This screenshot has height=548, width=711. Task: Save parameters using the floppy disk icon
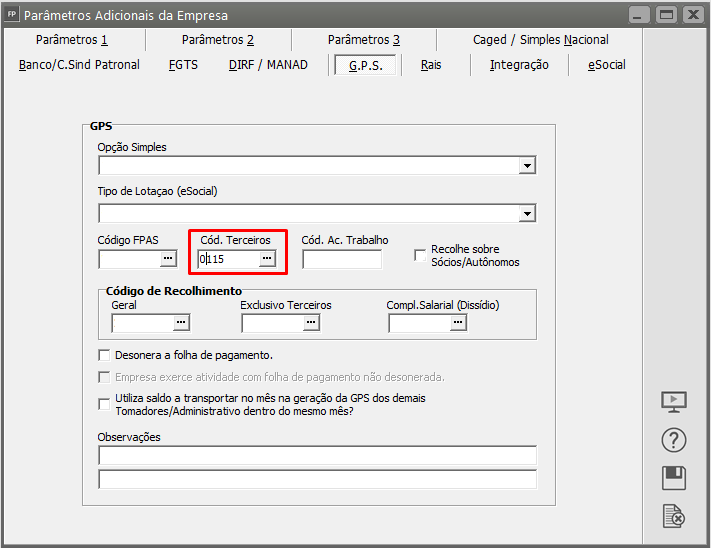[675, 478]
